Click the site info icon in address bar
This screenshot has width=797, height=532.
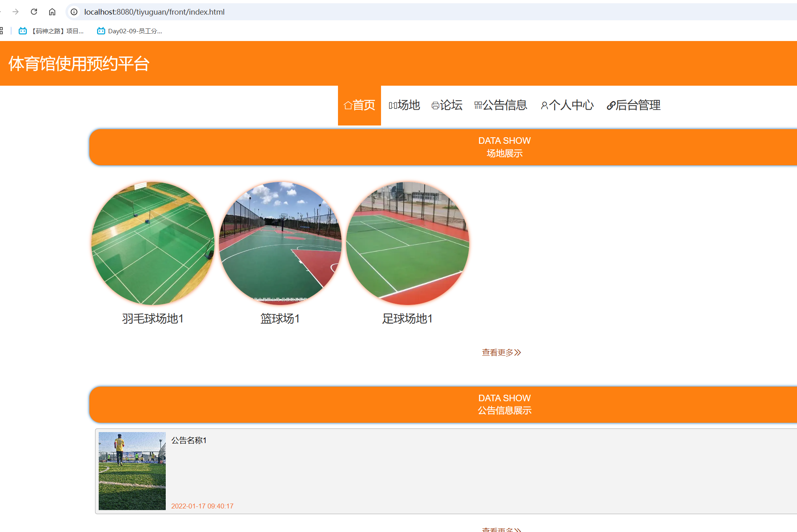pyautogui.click(x=74, y=12)
